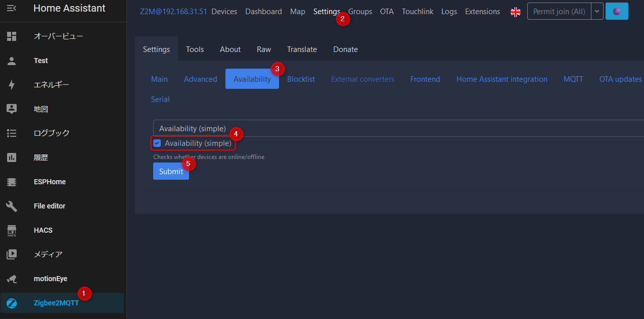
Task: Open File editor in the sidebar
Action: 63,206
